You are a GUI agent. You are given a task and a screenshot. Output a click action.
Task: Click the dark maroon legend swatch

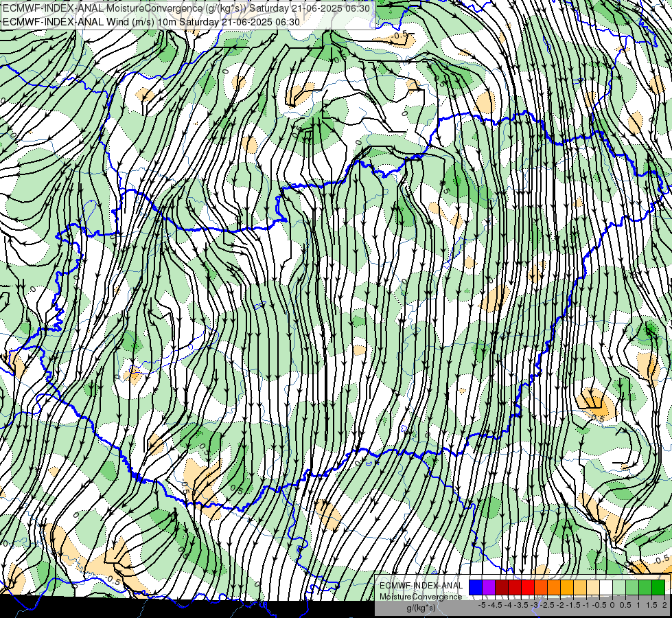click(x=502, y=587)
